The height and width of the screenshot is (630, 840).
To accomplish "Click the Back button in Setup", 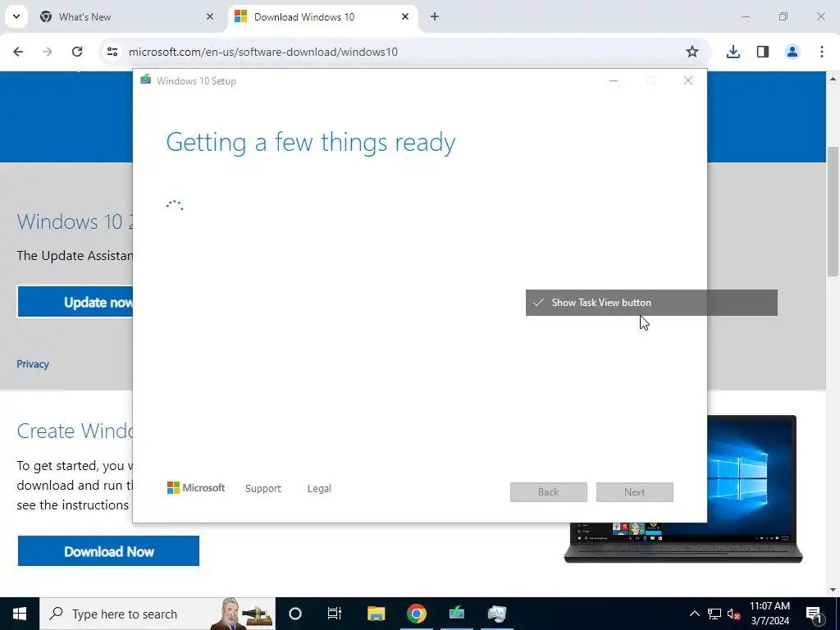I will tap(549, 492).
